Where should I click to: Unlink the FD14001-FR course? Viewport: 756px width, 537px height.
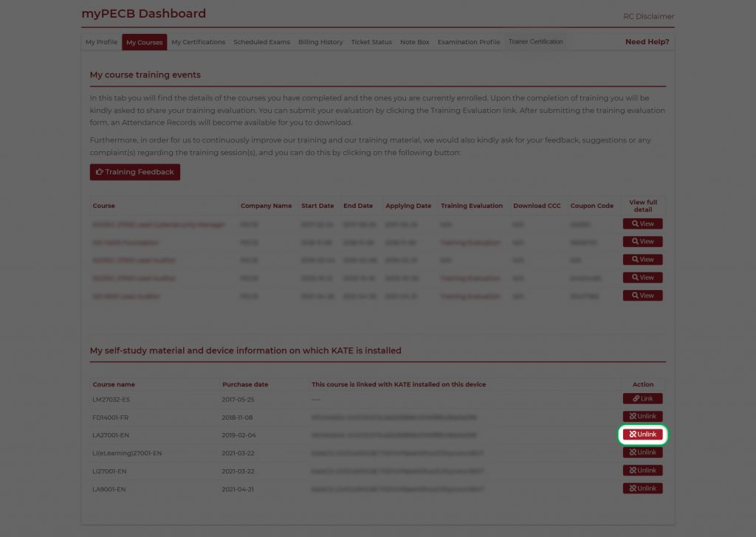tap(643, 417)
